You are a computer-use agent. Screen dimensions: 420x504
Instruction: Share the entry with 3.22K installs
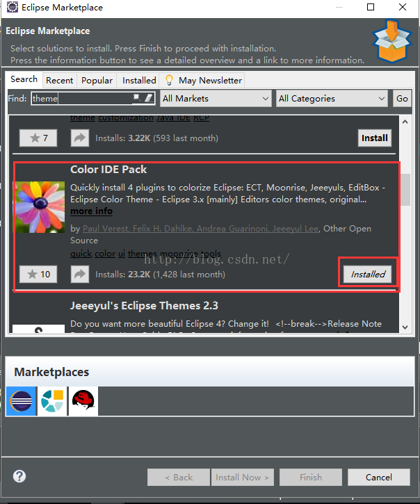pyautogui.click(x=80, y=138)
